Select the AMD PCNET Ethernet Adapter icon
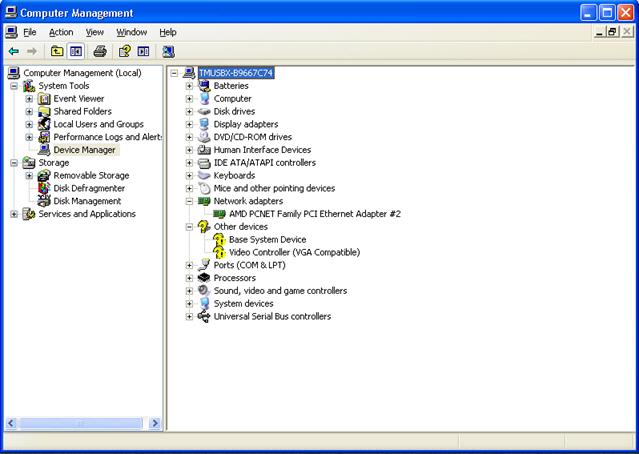Viewport: 639px width, 454px height. click(220, 214)
